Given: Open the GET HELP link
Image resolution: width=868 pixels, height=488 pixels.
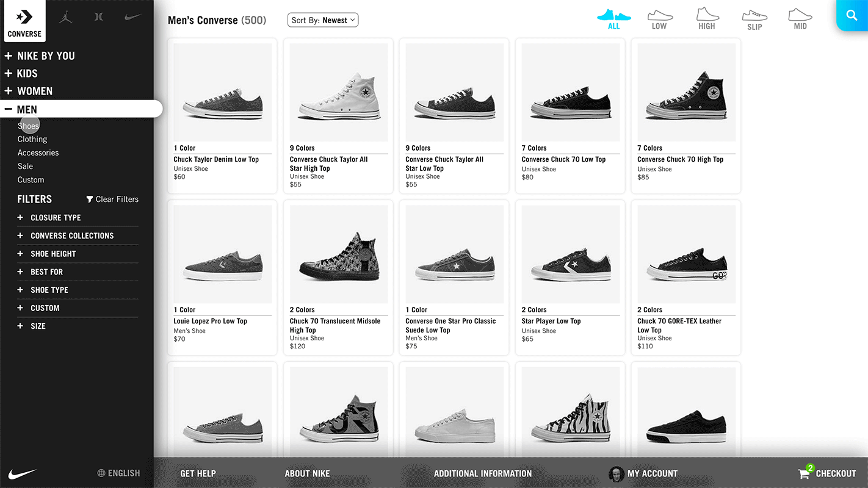Looking at the screenshot, I should [x=198, y=473].
